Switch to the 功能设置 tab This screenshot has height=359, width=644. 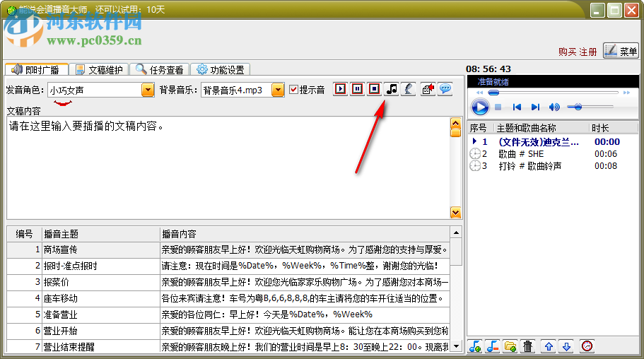[220, 69]
